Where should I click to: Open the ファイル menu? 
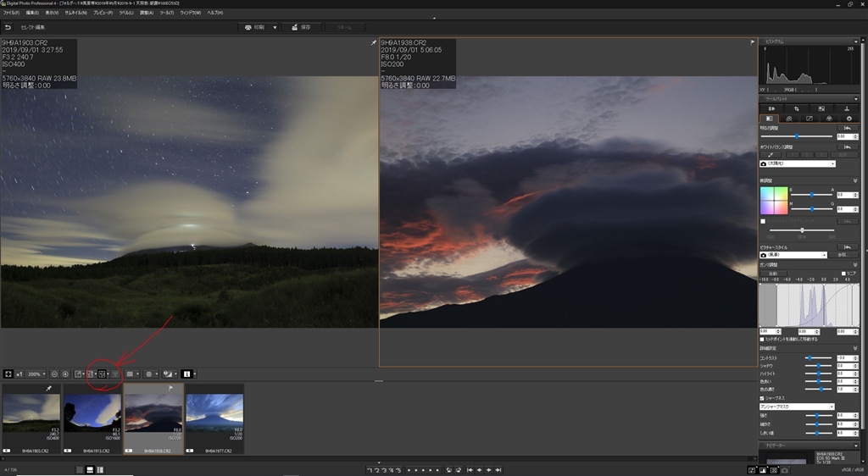tap(10, 13)
